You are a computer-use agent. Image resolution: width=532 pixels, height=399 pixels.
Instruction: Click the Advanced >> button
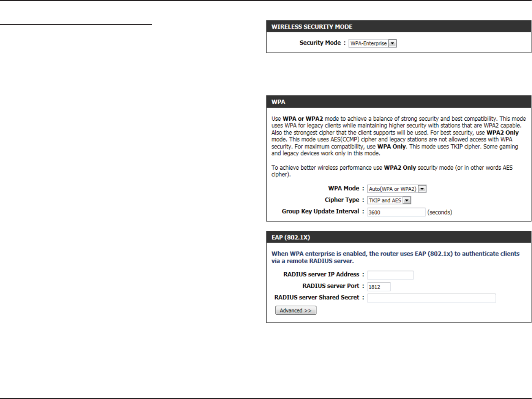[x=296, y=311]
